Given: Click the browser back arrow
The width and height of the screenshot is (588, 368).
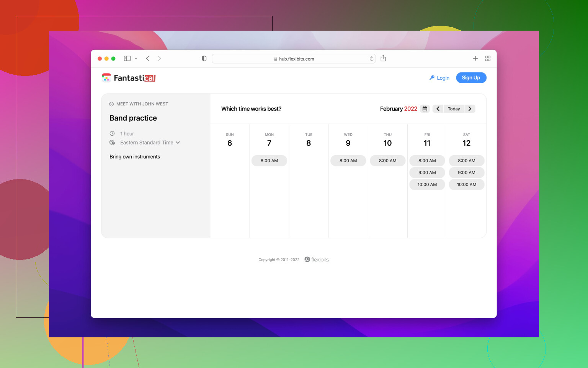Looking at the screenshot, I should [x=148, y=59].
